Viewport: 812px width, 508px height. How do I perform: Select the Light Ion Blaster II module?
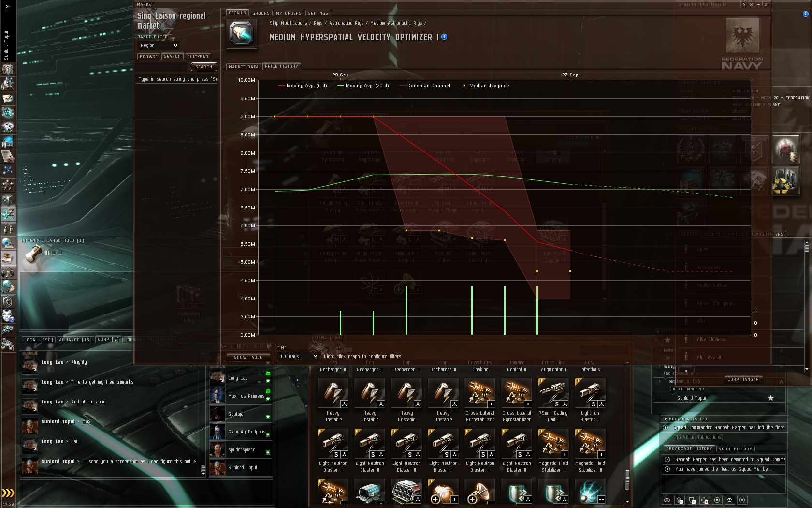[590, 401]
